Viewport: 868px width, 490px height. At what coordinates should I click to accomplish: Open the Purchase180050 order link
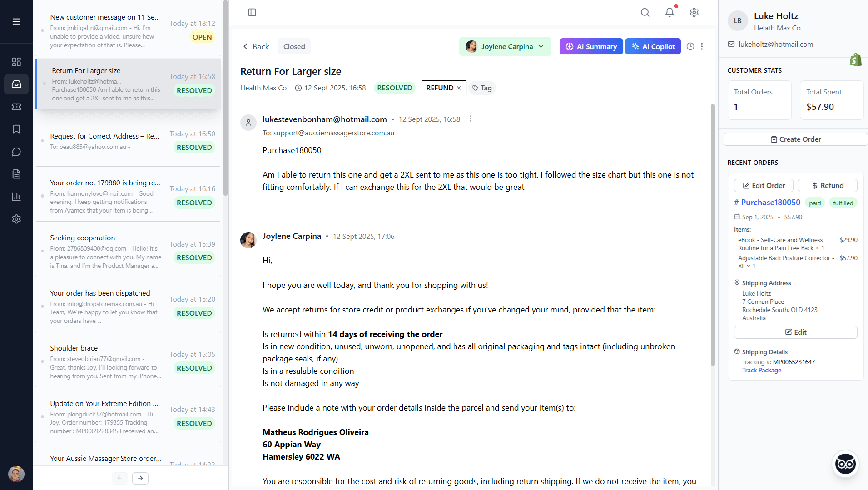pyautogui.click(x=767, y=203)
